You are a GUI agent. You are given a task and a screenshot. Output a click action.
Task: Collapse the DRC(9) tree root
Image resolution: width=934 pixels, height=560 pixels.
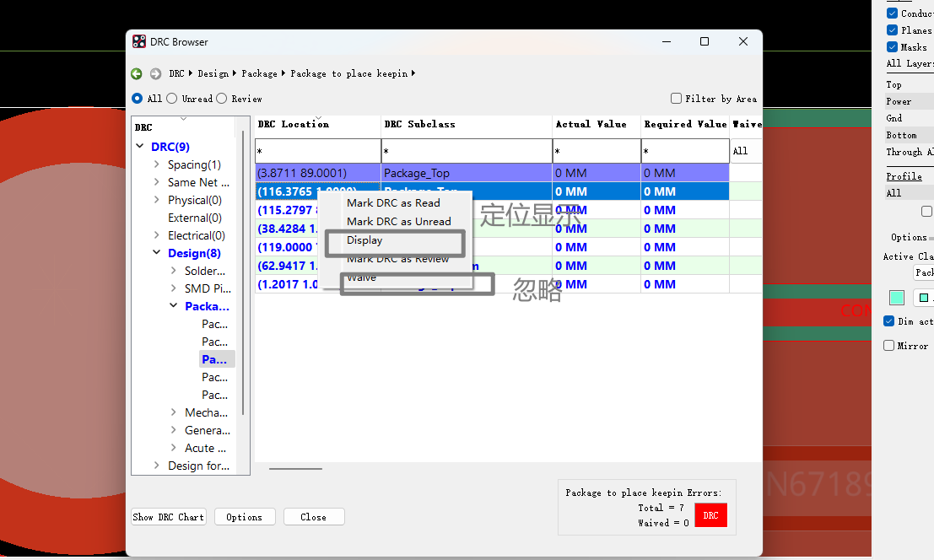pyautogui.click(x=140, y=146)
